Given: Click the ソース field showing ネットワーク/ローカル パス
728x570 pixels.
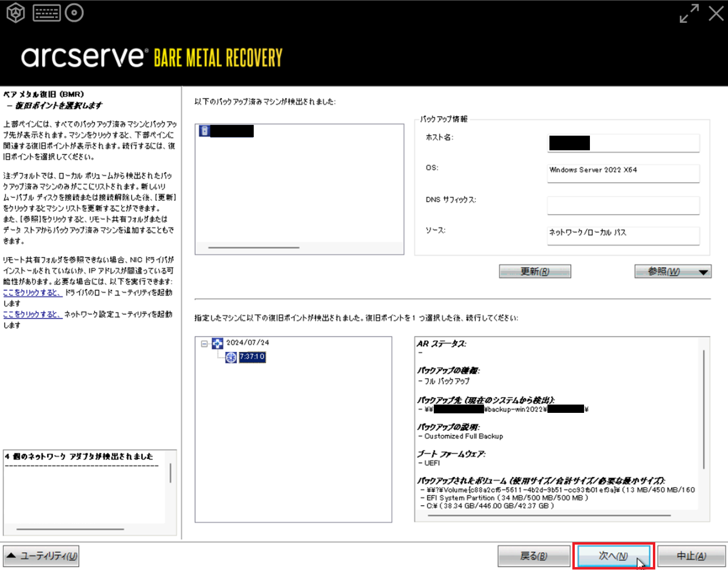Looking at the screenshot, I should point(624,236).
